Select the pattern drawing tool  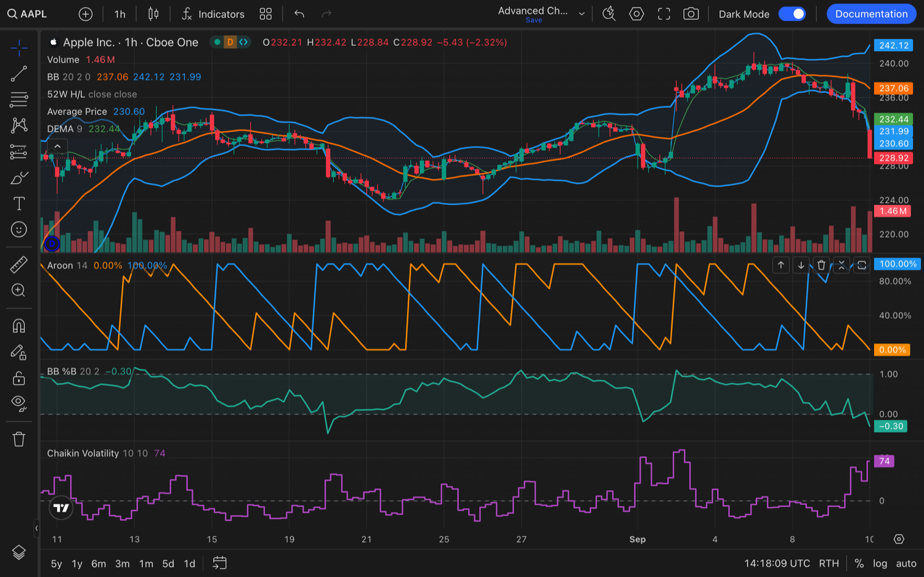pos(19,126)
